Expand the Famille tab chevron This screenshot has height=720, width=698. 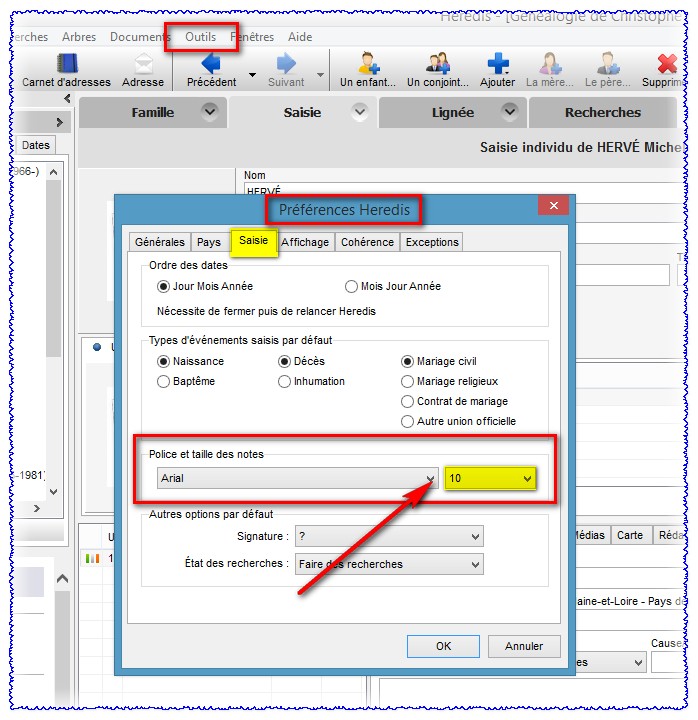click(210, 112)
